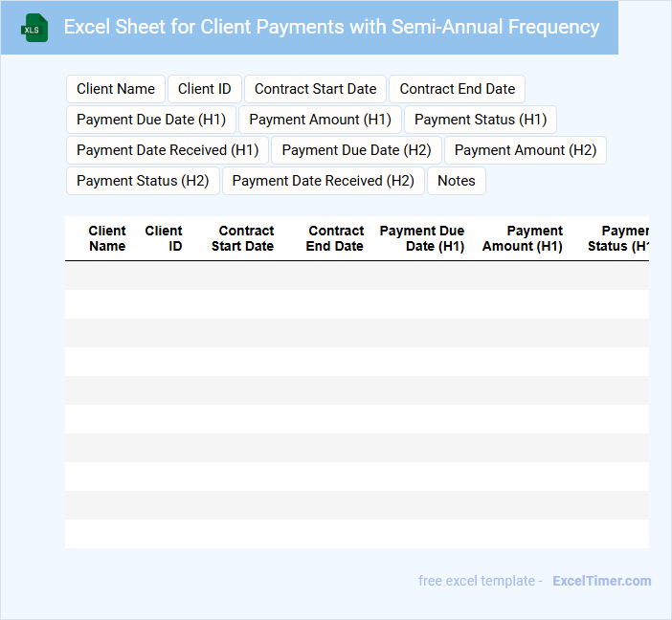Choose the Contract End Date tag
This screenshot has height=620, width=672.
click(x=457, y=89)
